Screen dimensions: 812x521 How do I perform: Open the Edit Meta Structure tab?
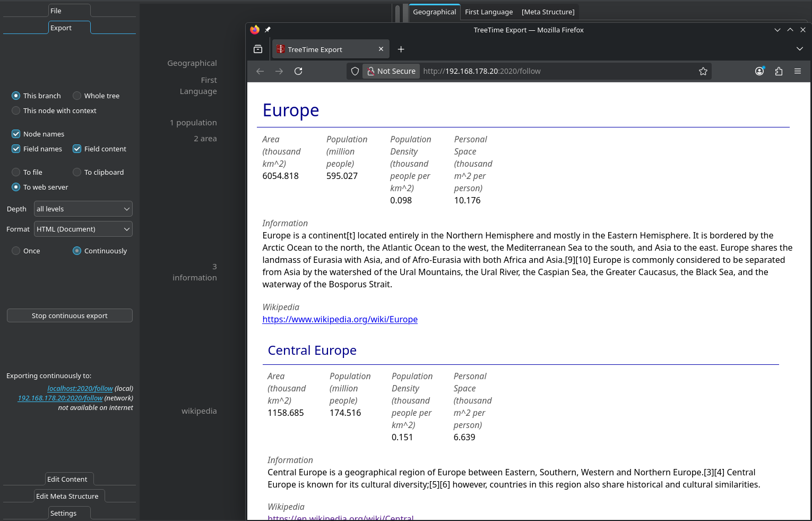[x=67, y=496]
